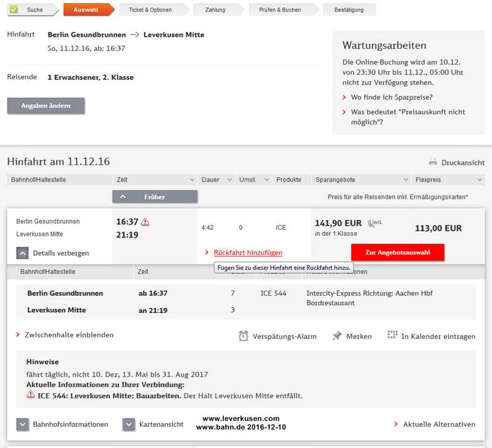Expand Bahnhofsinformationen section
Screen dimensions: 492x448
pyautogui.click(x=23, y=424)
